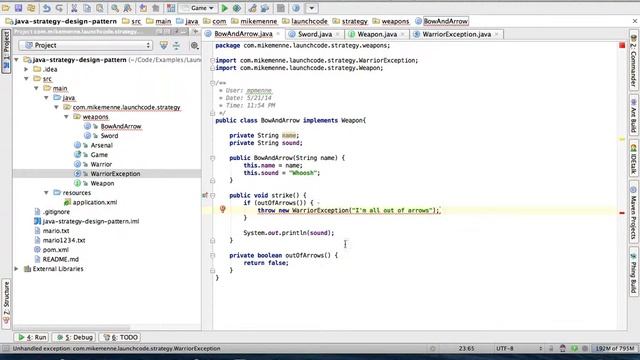This screenshot has height=360, width=640.
Task: Click the UTF-8 encoding status entry
Action: click(505, 349)
